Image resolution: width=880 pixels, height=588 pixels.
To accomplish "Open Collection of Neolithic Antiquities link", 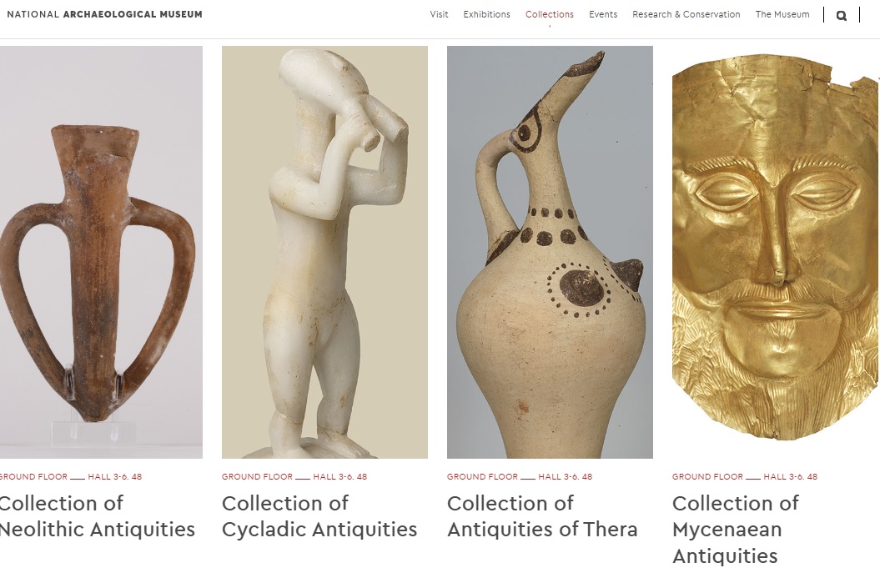I will coord(97,516).
